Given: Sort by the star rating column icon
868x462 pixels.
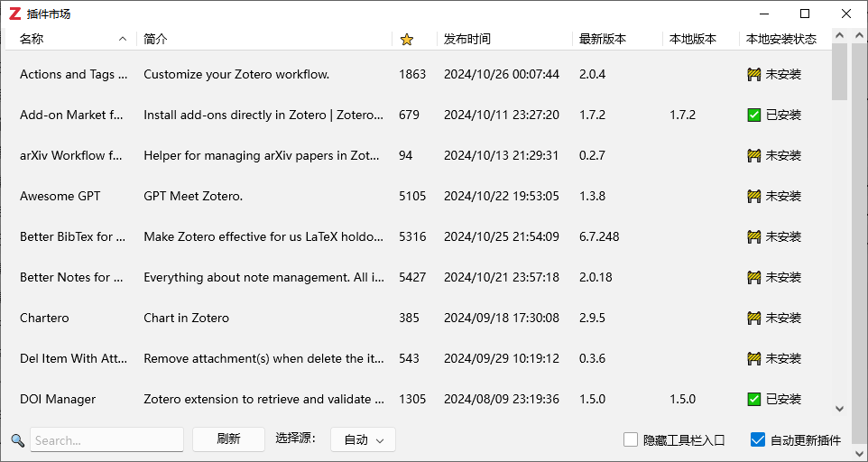Looking at the screenshot, I should [407, 40].
